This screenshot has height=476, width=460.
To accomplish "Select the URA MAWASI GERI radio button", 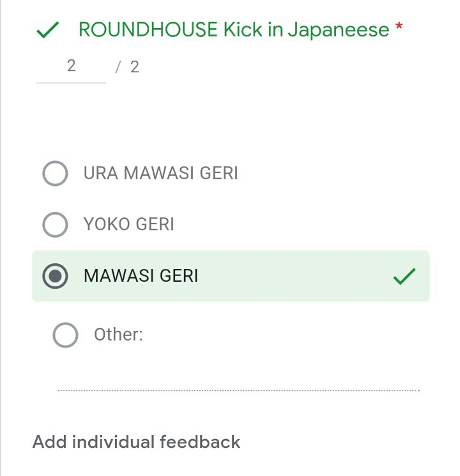I will pyautogui.click(x=55, y=173).
